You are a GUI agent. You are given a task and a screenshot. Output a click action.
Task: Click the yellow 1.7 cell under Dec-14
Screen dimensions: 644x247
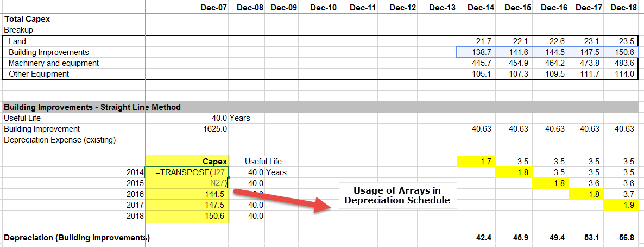coord(476,162)
